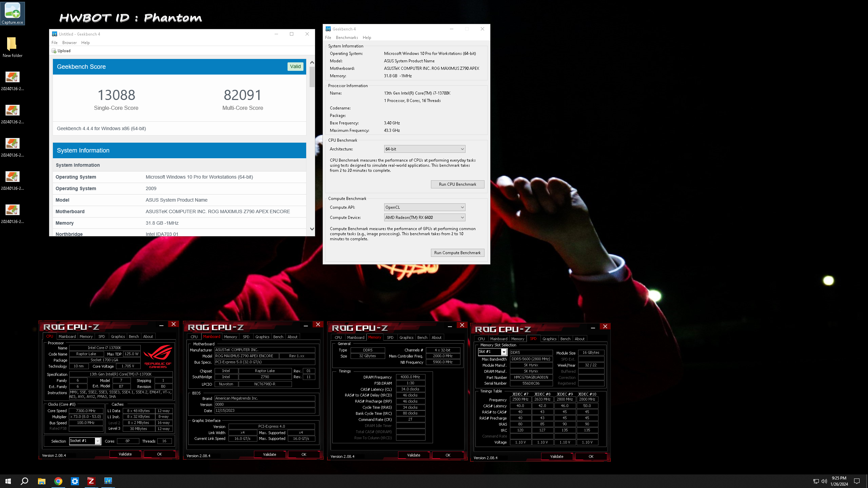Open the Architecture 64-bit dropdown

(x=425, y=149)
